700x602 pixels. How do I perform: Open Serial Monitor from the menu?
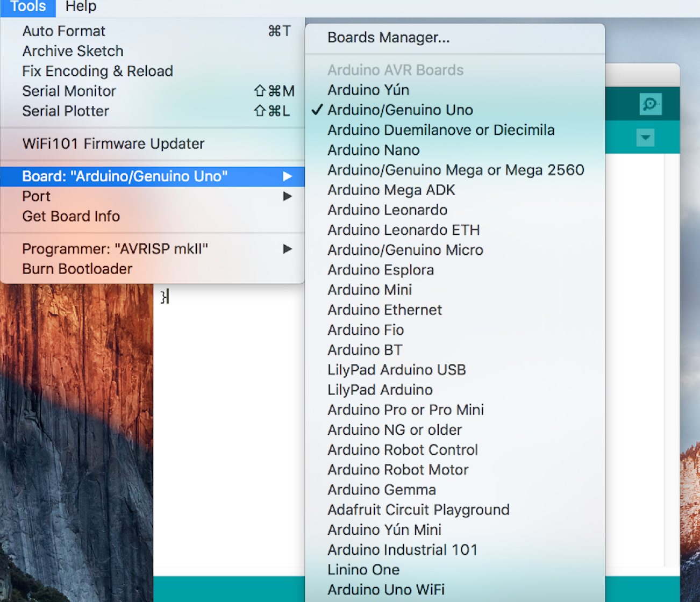click(x=153, y=91)
